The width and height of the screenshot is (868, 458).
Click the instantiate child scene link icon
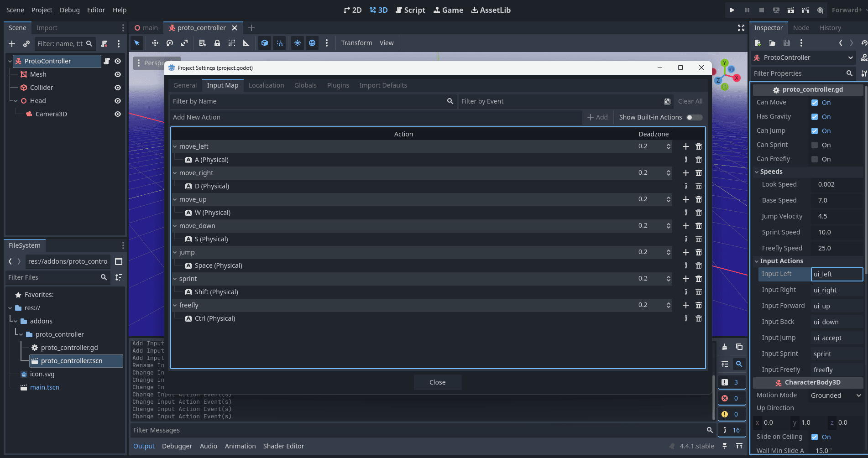coord(26,44)
